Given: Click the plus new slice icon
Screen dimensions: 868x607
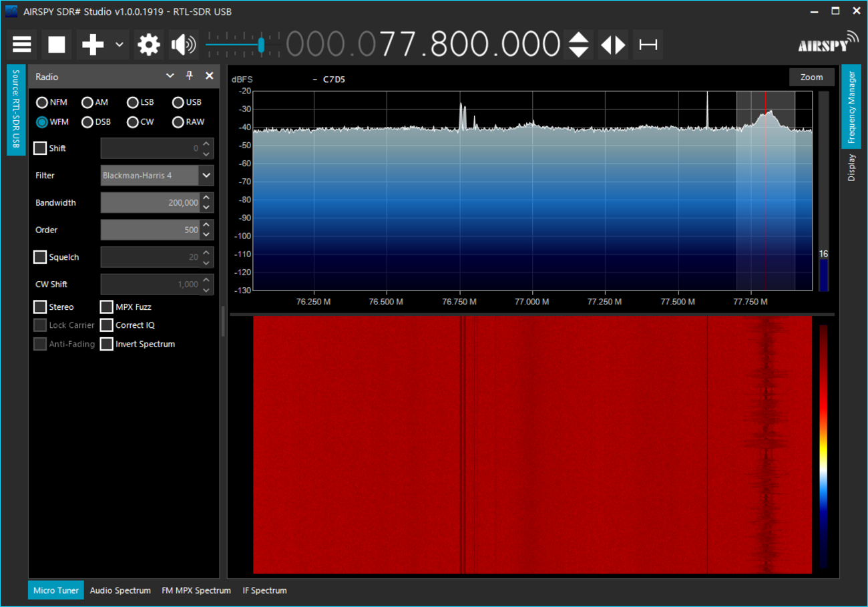Looking at the screenshot, I should pyautogui.click(x=93, y=45).
